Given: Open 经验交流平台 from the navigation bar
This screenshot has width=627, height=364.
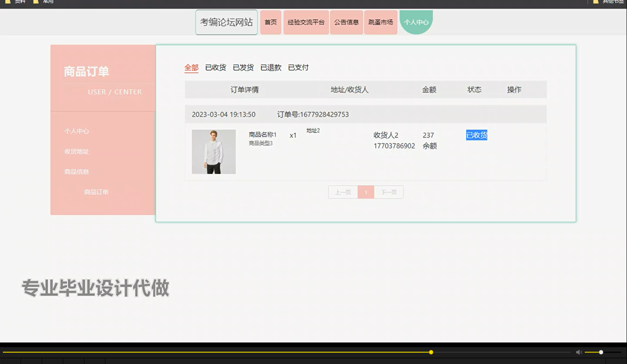Looking at the screenshot, I should (x=306, y=22).
